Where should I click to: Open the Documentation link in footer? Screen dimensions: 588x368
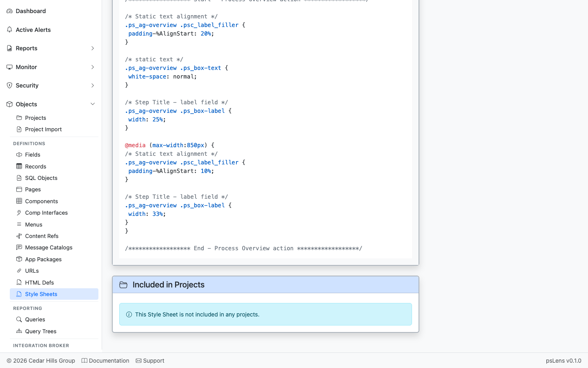tap(105, 361)
